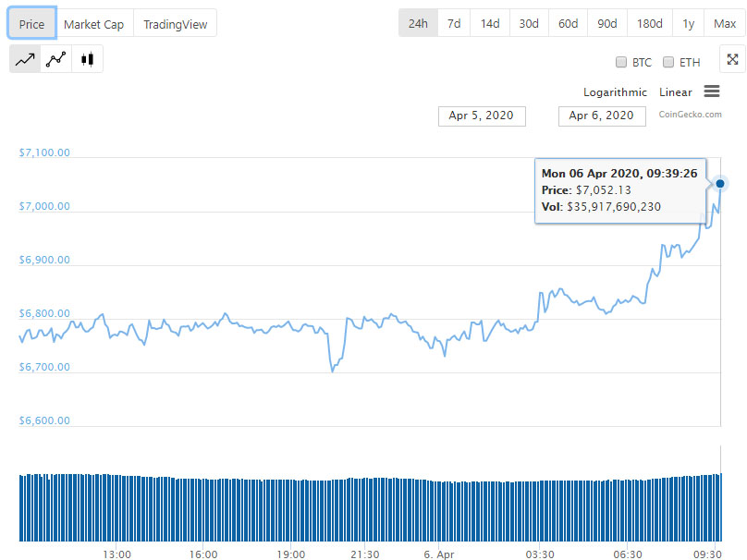Viewport: 747px width, 560px height.
Task: Select the Price tab
Action: pos(31,24)
